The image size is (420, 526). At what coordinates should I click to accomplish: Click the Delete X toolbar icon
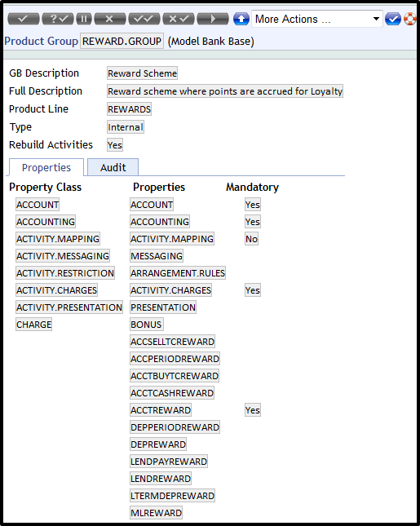click(110, 19)
